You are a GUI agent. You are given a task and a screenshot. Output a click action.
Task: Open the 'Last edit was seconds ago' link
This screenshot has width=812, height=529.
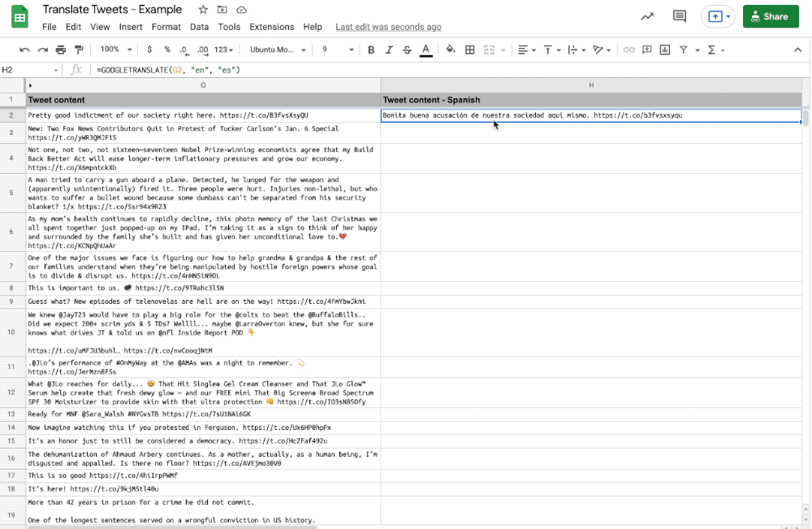[388, 27]
